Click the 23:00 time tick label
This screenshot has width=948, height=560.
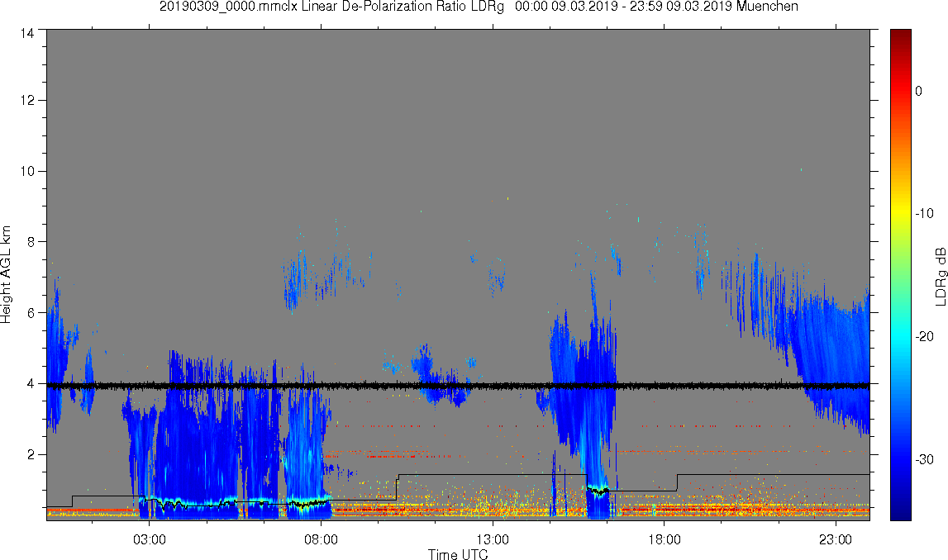coord(836,539)
